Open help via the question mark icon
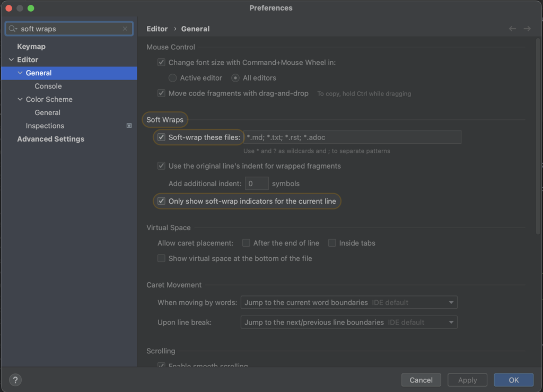 click(x=15, y=380)
